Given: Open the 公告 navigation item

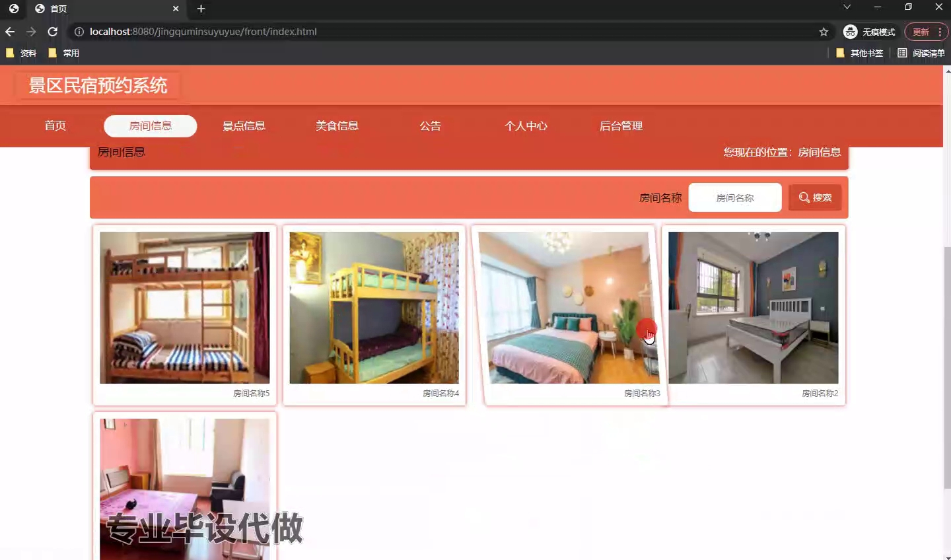Looking at the screenshot, I should pyautogui.click(x=430, y=125).
